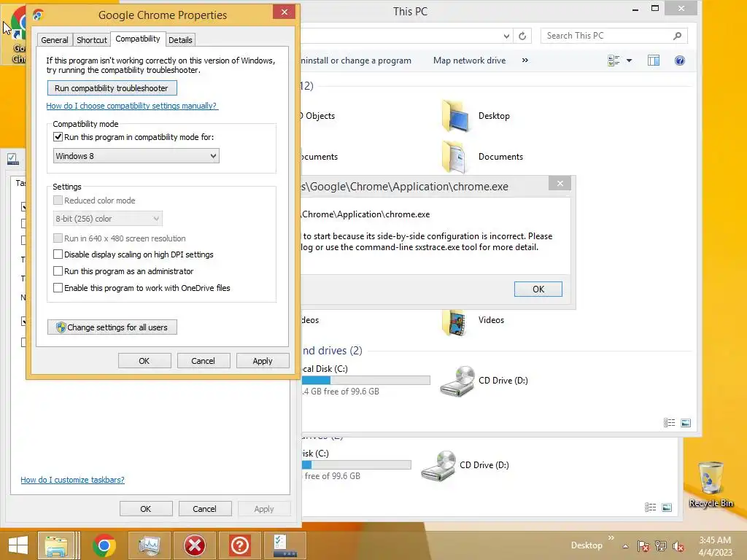Click the Local Disk (C:) usage bar
Screen dimensions: 747x560
366,380
